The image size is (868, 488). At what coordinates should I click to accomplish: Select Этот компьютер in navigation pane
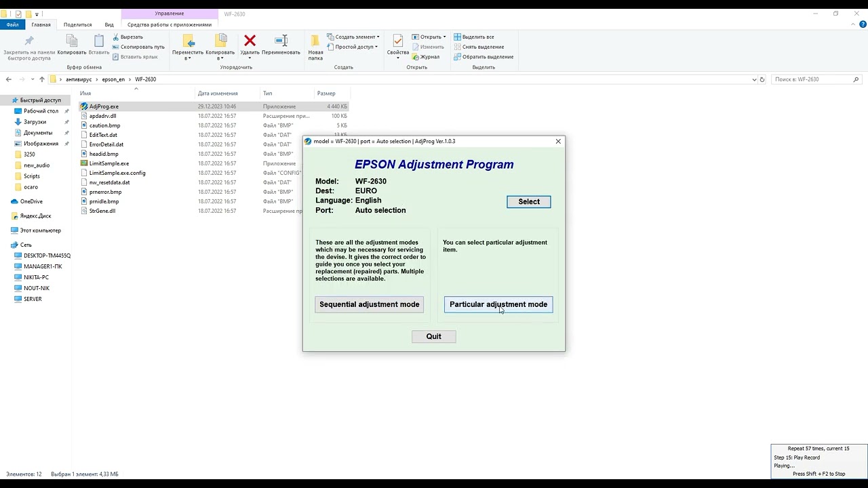[x=41, y=230]
